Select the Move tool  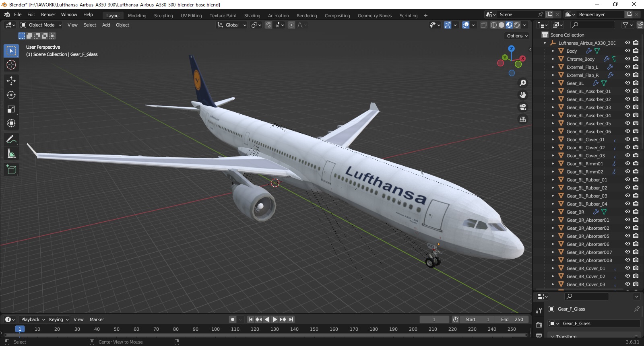pyautogui.click(x=11, y=81)
